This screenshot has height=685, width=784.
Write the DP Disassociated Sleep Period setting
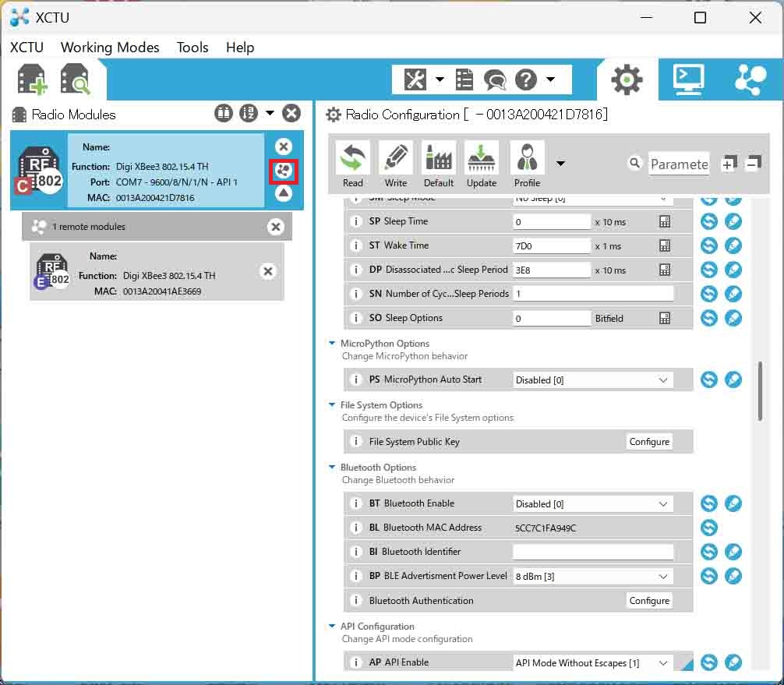pyautogui.click(x=733, y=270)
